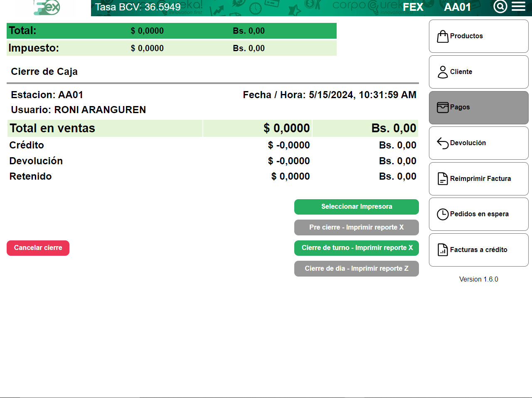Click the shopping bag Productos icon

pos(443,37)
